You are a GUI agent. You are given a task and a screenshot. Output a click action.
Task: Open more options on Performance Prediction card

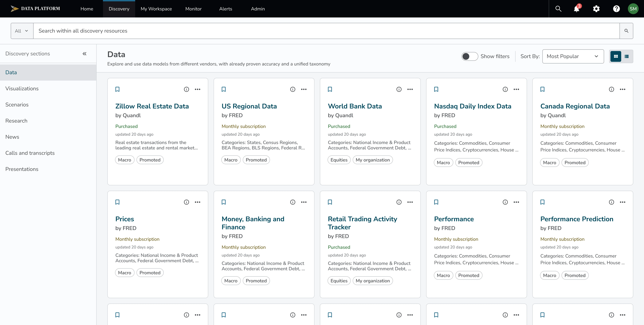pos(622,202)
